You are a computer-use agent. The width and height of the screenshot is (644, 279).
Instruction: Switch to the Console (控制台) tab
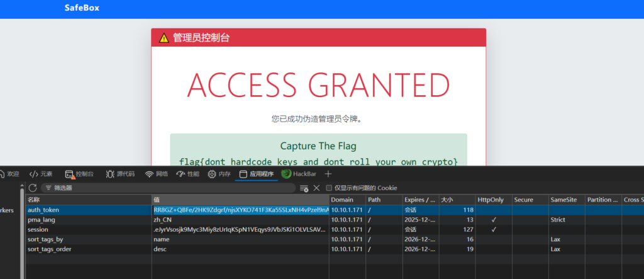pos(80,174)
